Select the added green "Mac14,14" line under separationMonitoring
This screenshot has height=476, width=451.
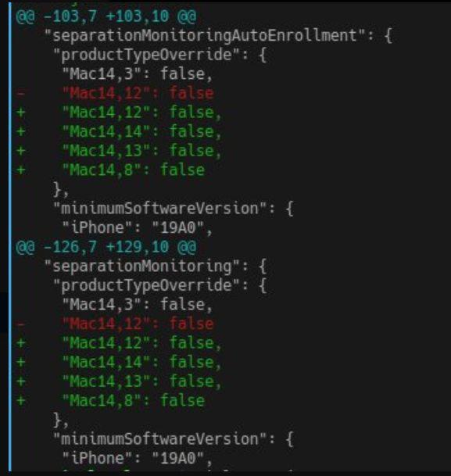click(x=141, y=362)
